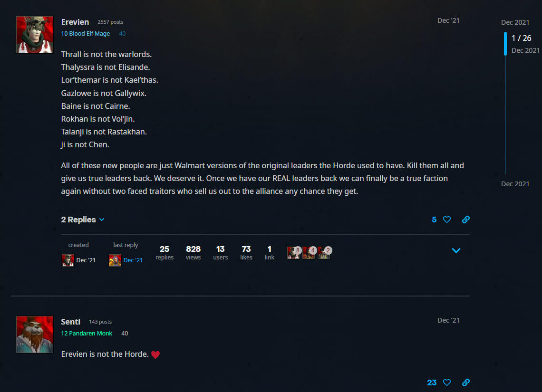Viewport: 542px width, 392px height.
Task: Open Erevien's large avatar profile
Action: pyautogui.click(x=35, y=35)
